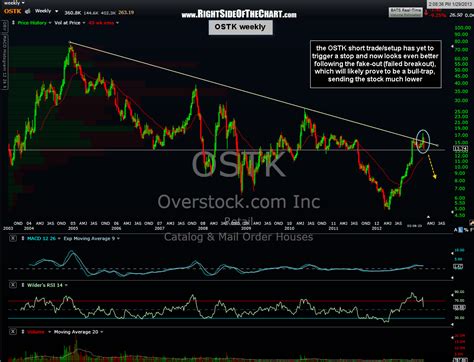This screenshot has height=362, width=474.
Task: Open the Price History dropdown
Action: click(50, 23)
